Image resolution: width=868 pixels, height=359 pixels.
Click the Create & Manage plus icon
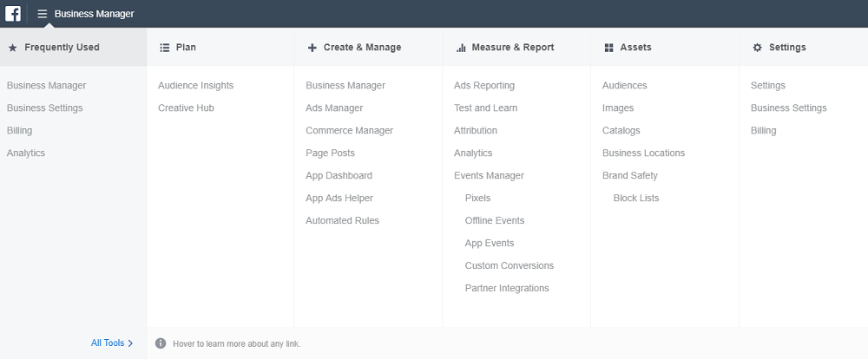click(312, 48)
